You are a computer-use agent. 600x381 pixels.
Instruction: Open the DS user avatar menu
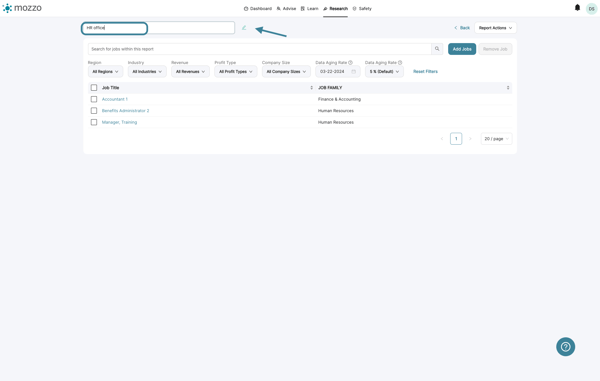click(591, 8)
